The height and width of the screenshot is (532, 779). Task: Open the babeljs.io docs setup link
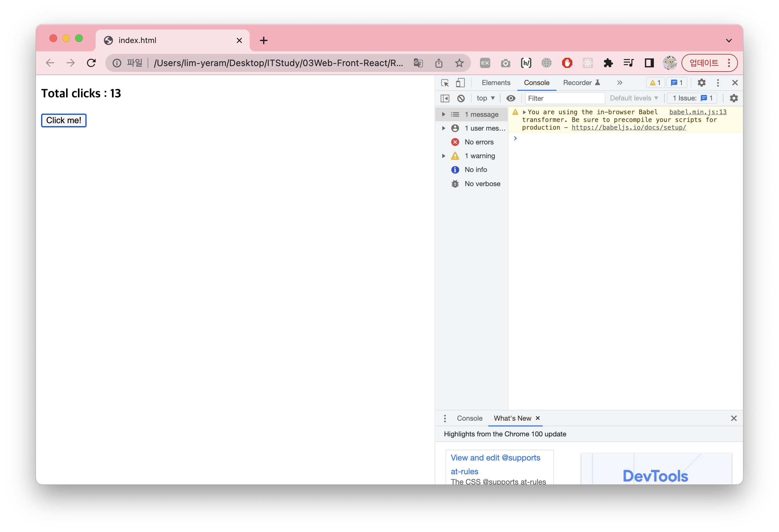(x=629, y=128)
